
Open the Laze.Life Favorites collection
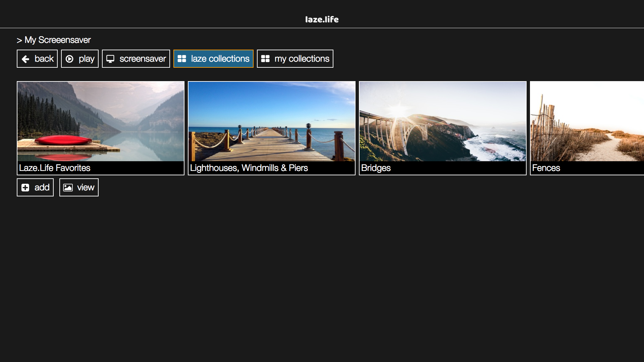(100, 128)
